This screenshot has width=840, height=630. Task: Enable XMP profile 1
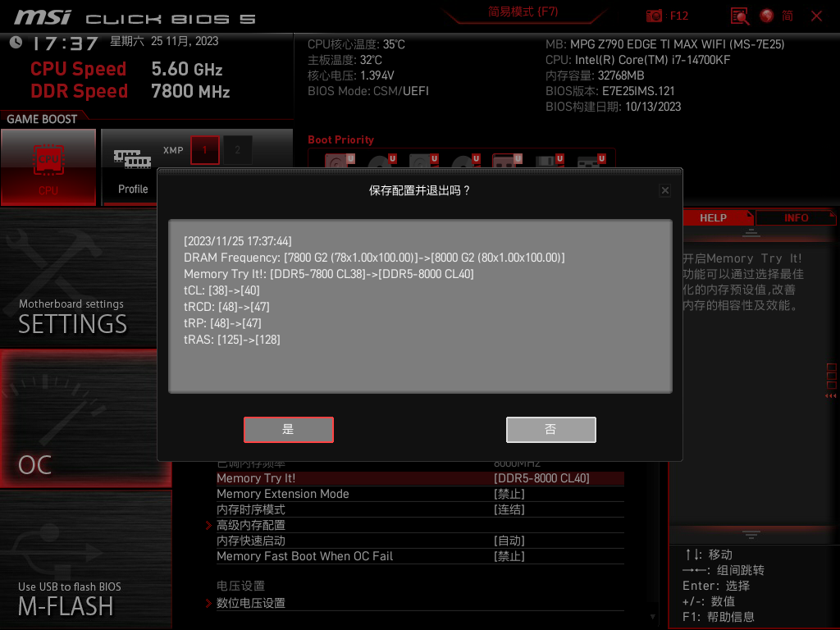click(204, 150)
